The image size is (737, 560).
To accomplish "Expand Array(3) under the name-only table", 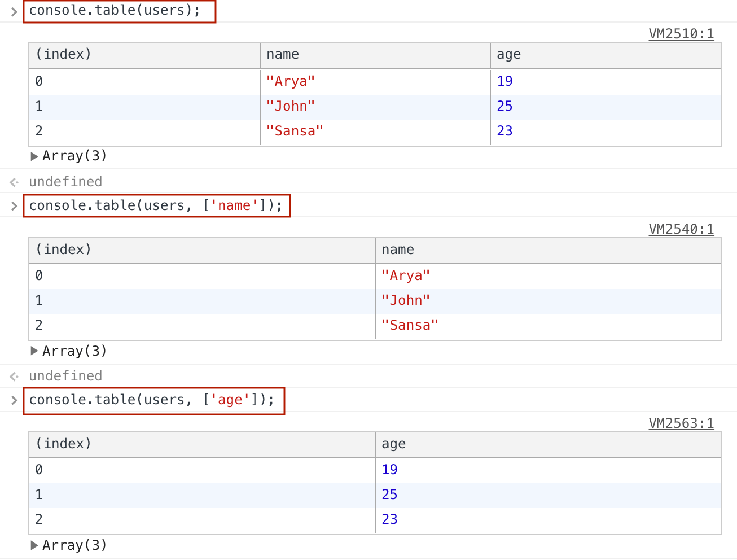I will [x=34, y=351].
